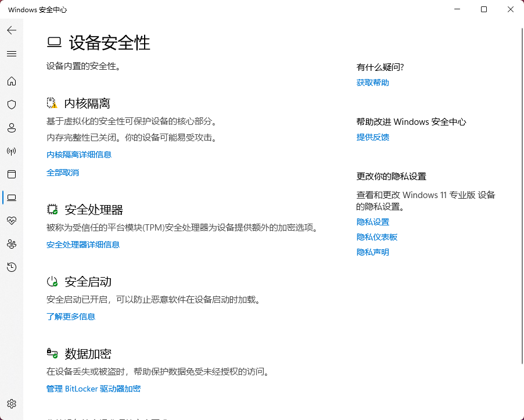
Task: Click the 数据加密 lock icon
Action: pos(52,354)
